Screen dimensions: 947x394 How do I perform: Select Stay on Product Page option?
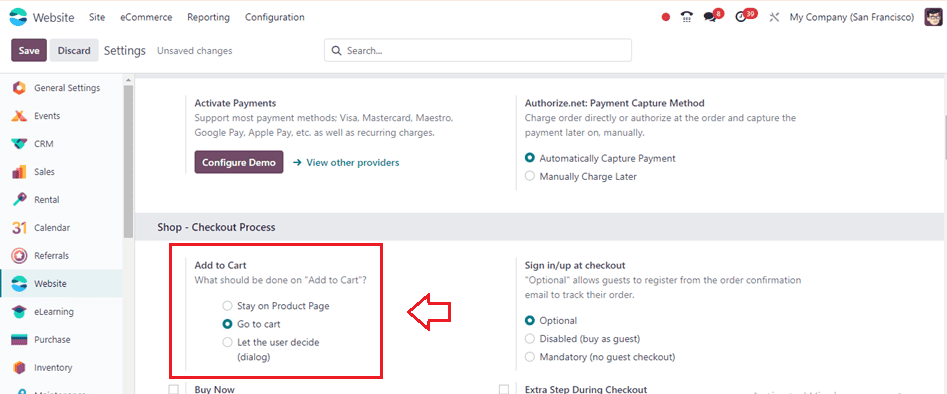coord(227,306)
